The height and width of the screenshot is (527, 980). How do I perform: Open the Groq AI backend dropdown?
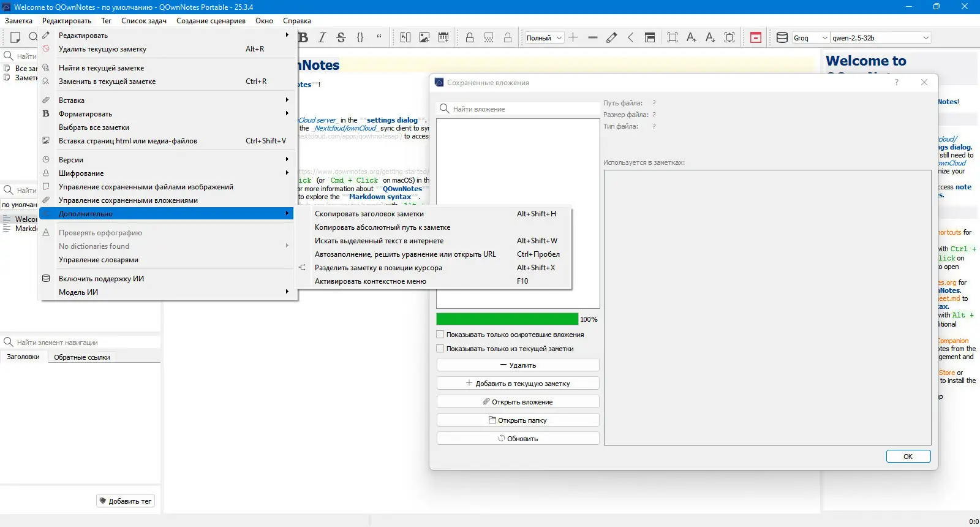pos(810,38)
